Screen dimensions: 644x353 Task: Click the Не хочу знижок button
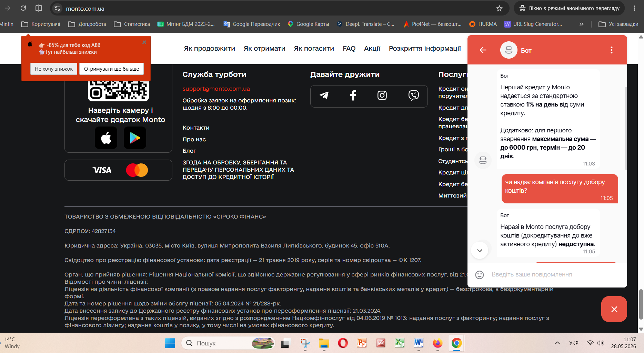[54, 69]
